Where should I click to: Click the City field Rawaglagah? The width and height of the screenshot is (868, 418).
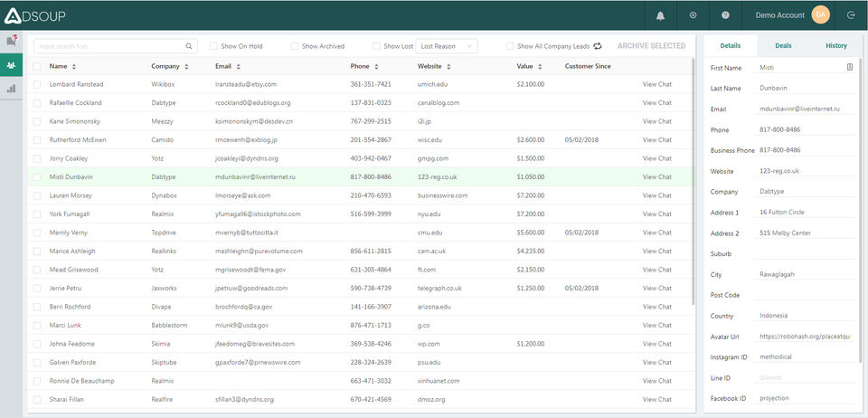805,275
